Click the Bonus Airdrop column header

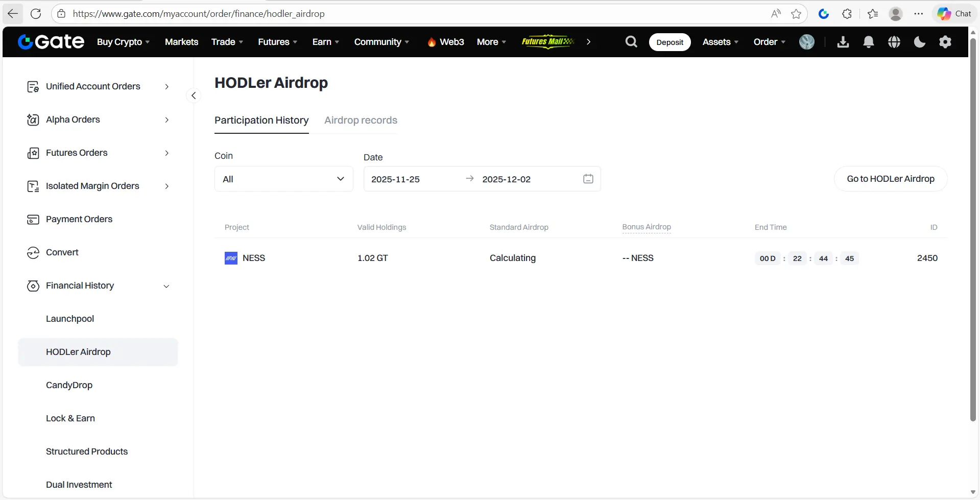pyautogui.click(x=647, y=227)
